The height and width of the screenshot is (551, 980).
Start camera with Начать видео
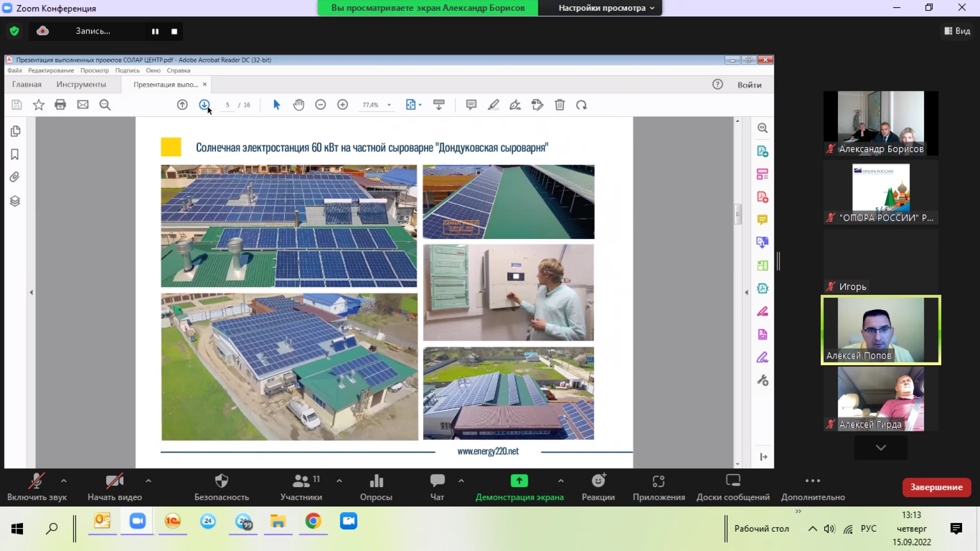click(115, 487)
